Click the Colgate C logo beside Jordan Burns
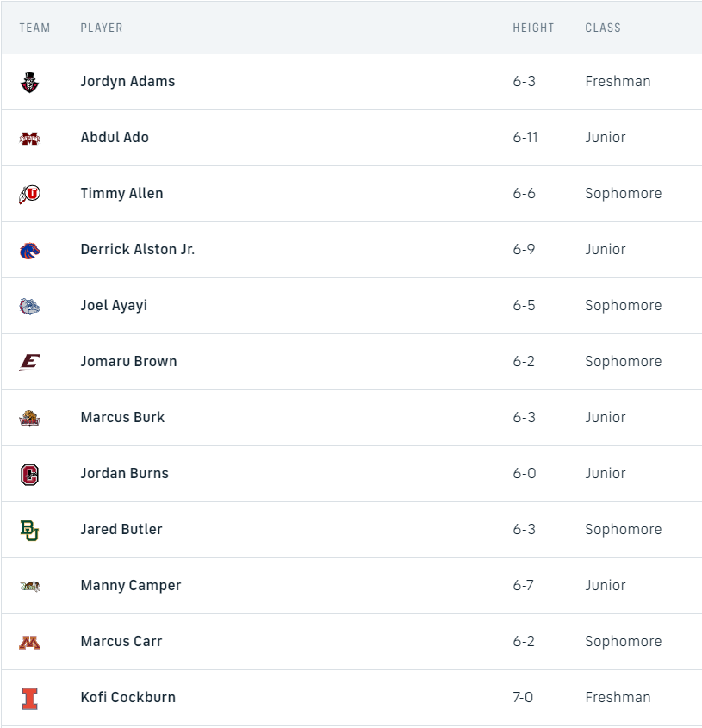This screenshot has height=728, width=702. tap(30, 474)
